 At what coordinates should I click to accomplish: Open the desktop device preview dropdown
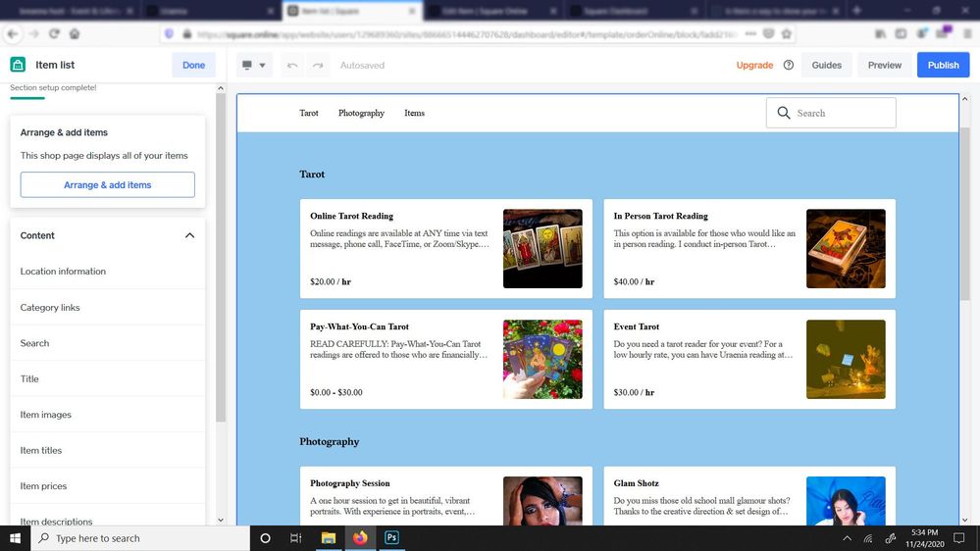tap(253, 66)
